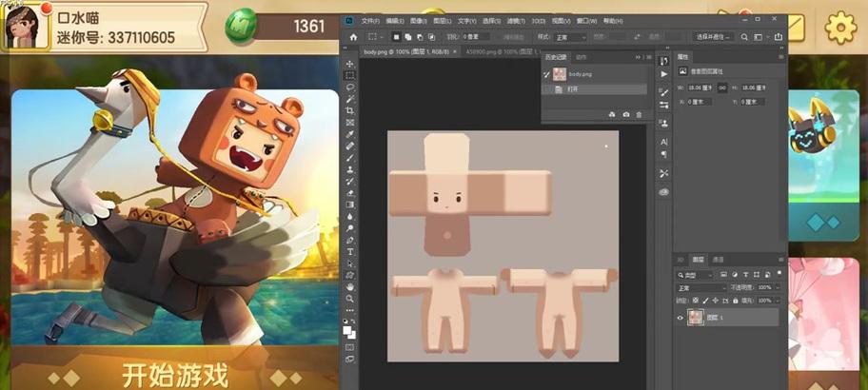Toggle layer filter on/off switch
Viewport: 868px width, 390px height.
[x=779, y=275]
